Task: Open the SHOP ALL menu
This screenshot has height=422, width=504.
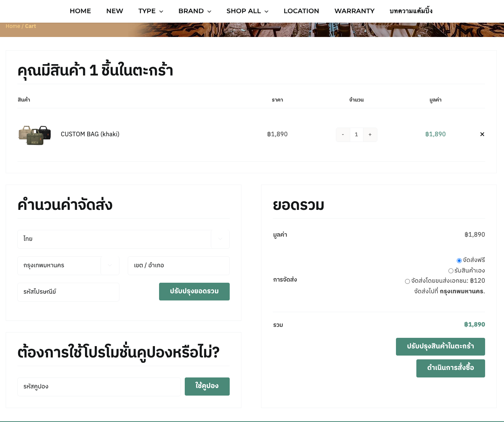Action: point(247,11)
